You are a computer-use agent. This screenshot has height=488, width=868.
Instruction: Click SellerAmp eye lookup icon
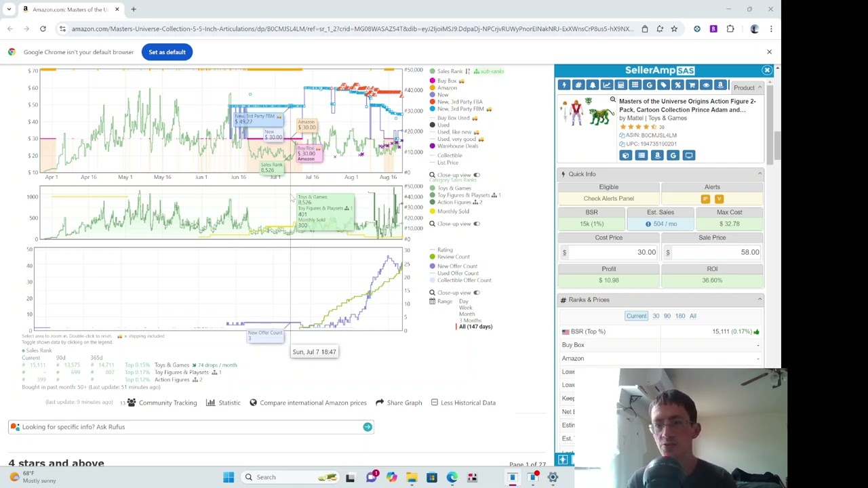(706, 85)
